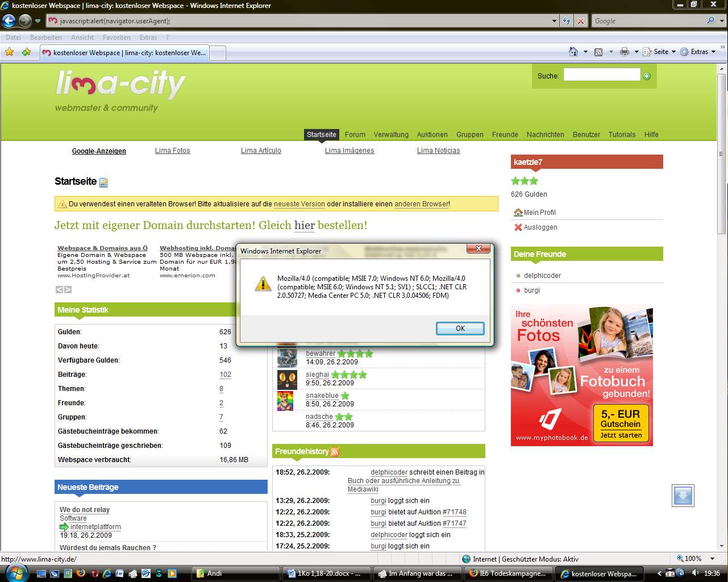Click the edit icon next to Startseite heading
The width and height of the screenshot is (728, 582).
[103, 182]
